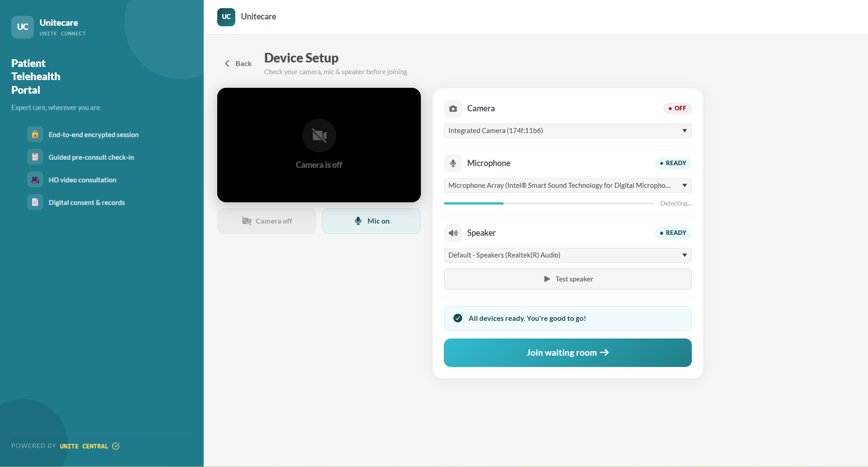The height and width of the screenshot is (467, 868).
Task: Click 'HD video consultation' text
Action: click(82, 180)
